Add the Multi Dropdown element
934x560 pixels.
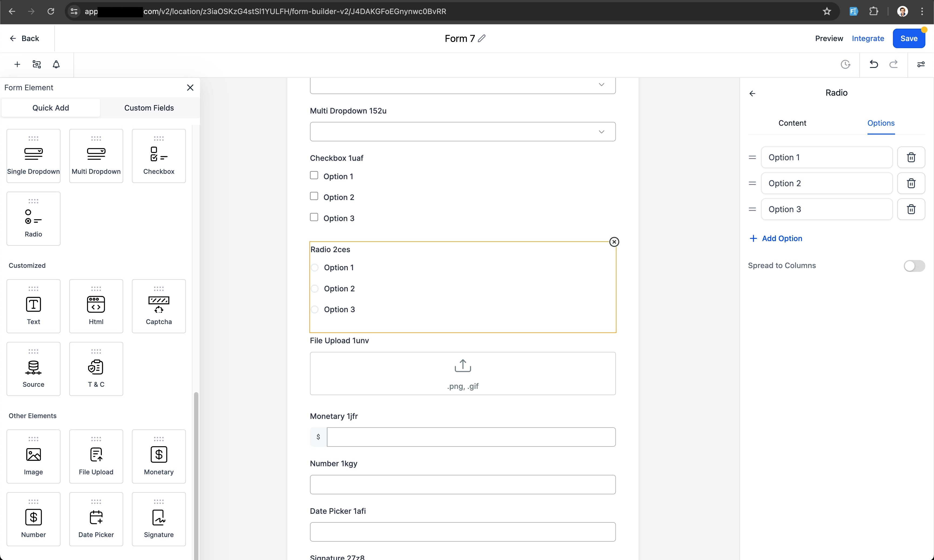[96, 156]
